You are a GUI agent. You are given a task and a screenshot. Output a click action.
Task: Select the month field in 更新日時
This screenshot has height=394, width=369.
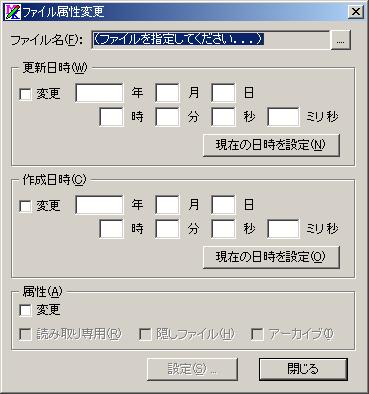[x=167, y=93]
